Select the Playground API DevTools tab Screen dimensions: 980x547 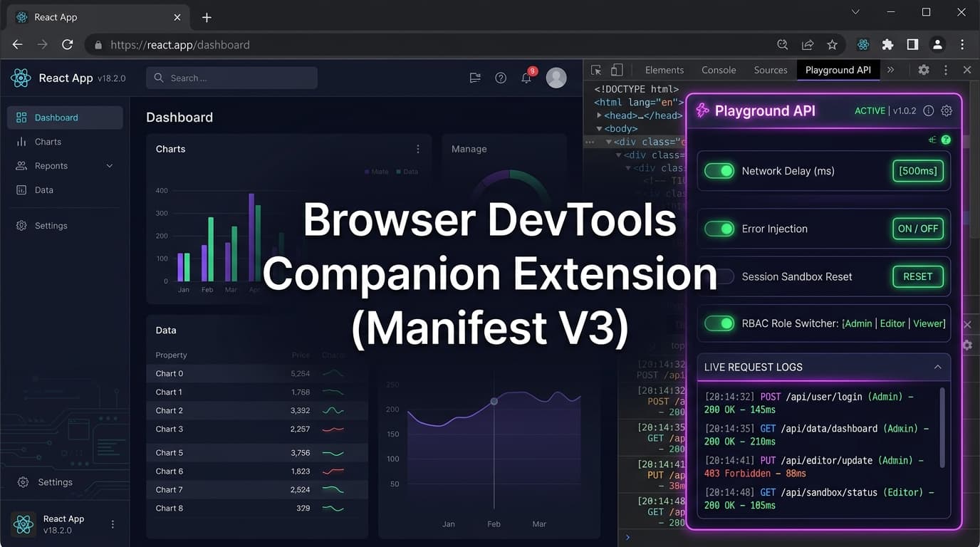pyautogui.click(x=838, y=70)
